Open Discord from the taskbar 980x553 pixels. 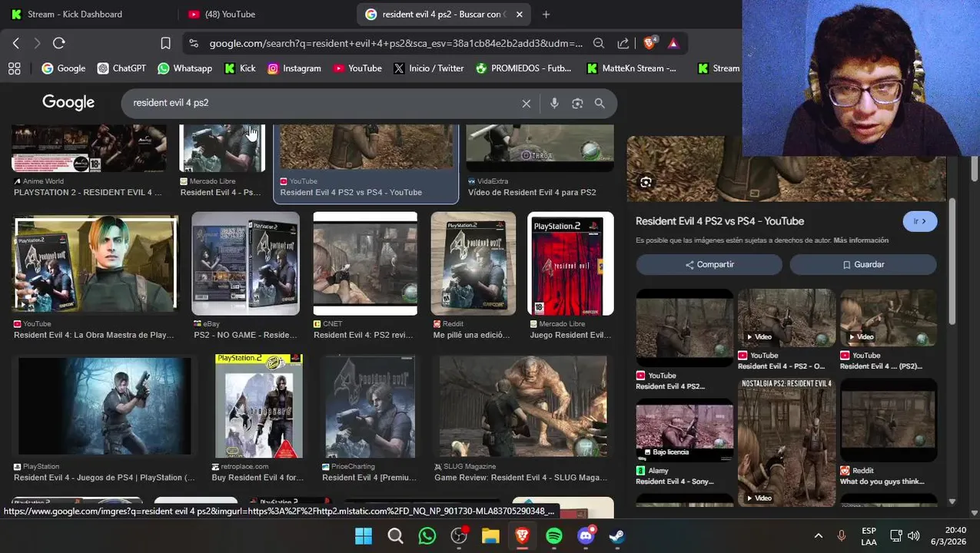[x=586, y=535]
